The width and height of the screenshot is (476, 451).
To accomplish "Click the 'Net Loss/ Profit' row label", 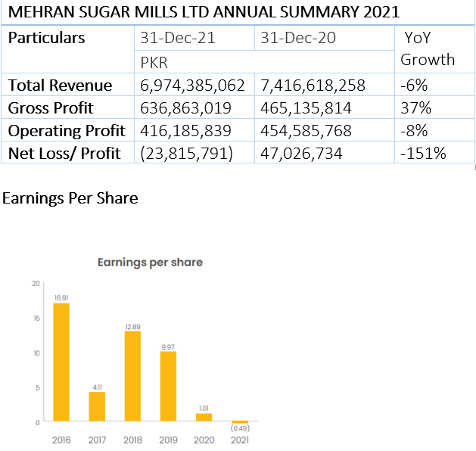I will coord(64,154).
